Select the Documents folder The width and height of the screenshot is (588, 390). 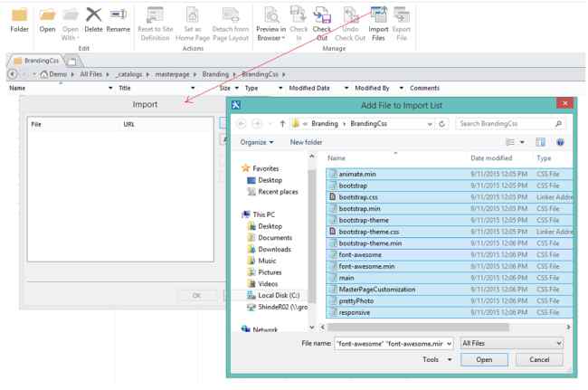click(x=275, y=238)
